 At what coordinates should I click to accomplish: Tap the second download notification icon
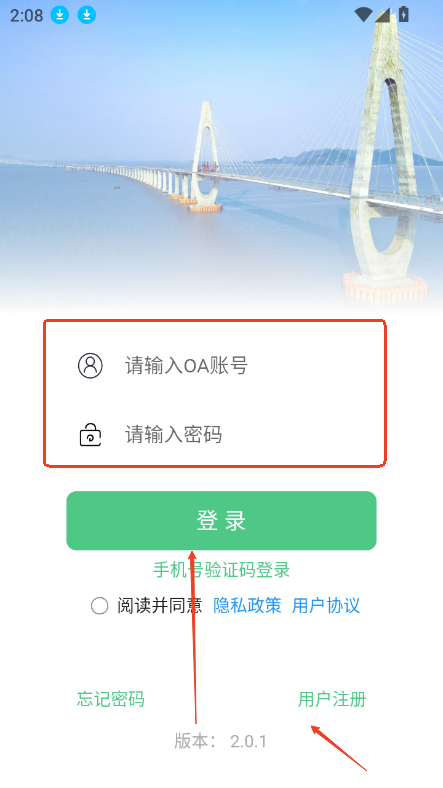tap(86, 15)
